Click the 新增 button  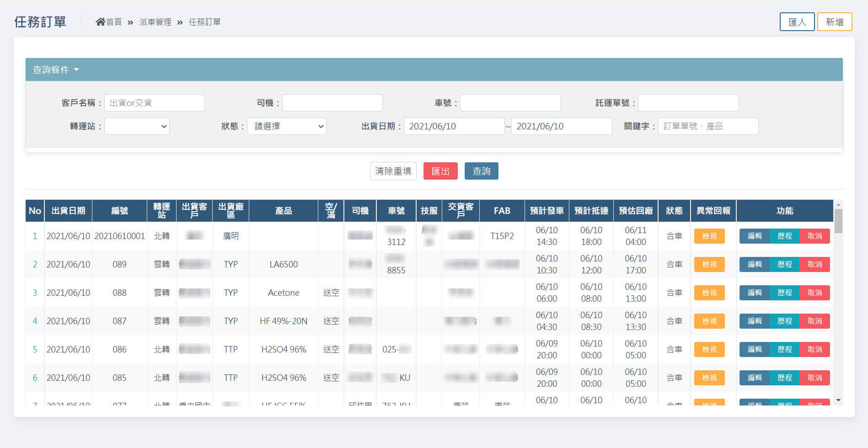click(x=834, y=22)
